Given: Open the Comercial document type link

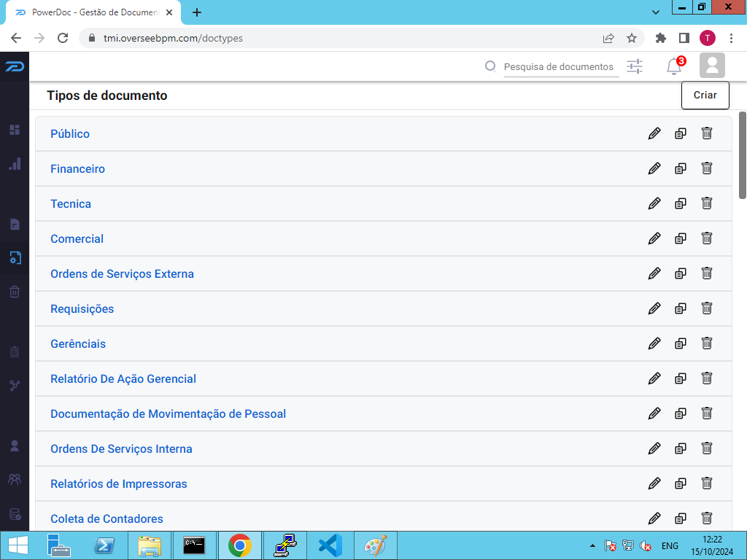Looking at the screenshot, I should [77, 238].
